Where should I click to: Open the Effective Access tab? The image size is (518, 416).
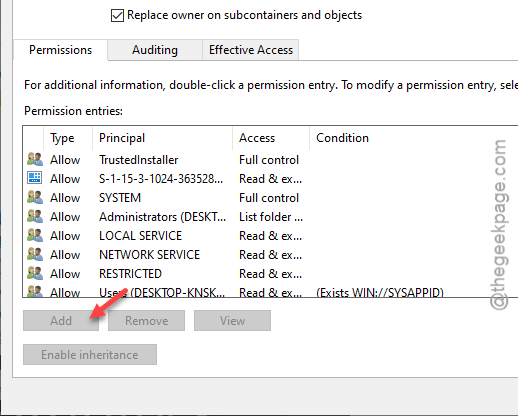point(251,50)
